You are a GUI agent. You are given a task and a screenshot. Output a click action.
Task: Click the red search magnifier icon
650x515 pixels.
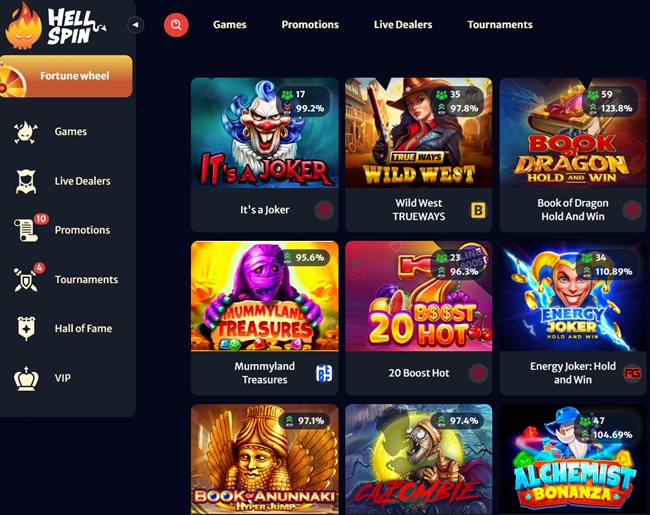click(x=176, y=25)
